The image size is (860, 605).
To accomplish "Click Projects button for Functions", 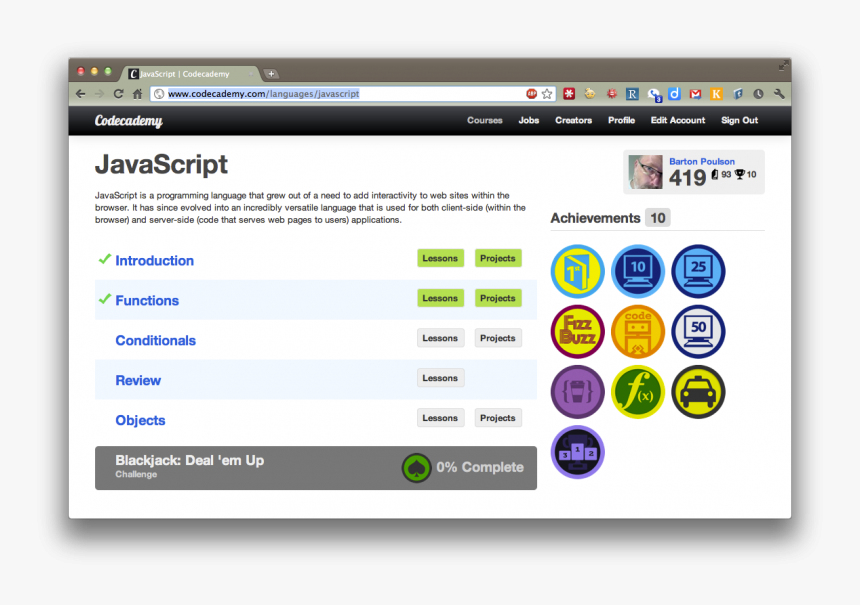I will (498, 298).
